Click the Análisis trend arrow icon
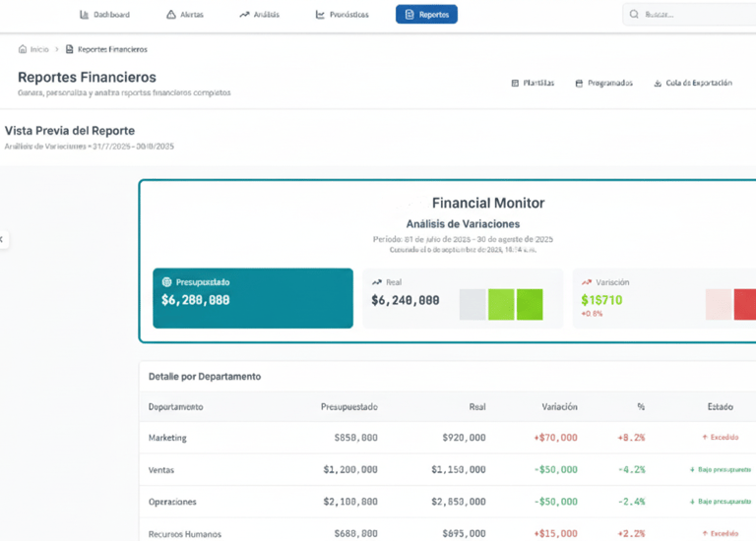Viewport: 756px width, 541px height. [x=244, y=15]
